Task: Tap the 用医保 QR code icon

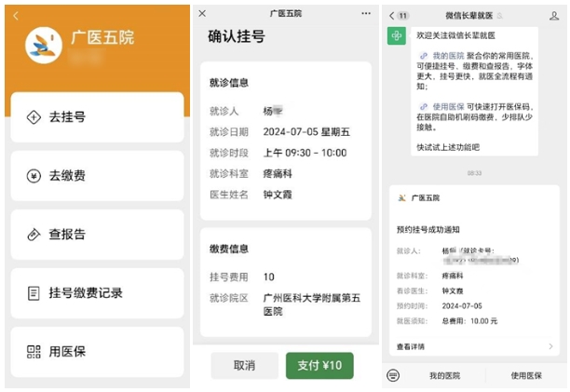Action: tap(34, 352)
